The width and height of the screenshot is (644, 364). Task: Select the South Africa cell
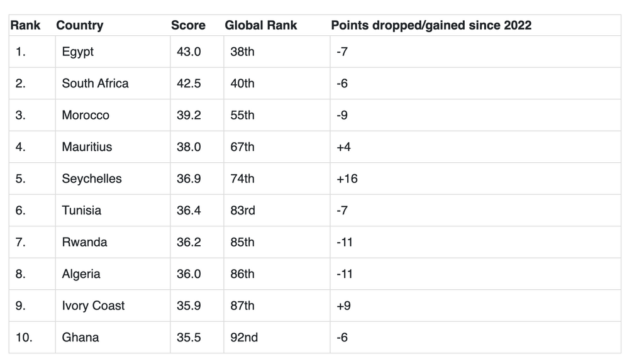(95, 83)
